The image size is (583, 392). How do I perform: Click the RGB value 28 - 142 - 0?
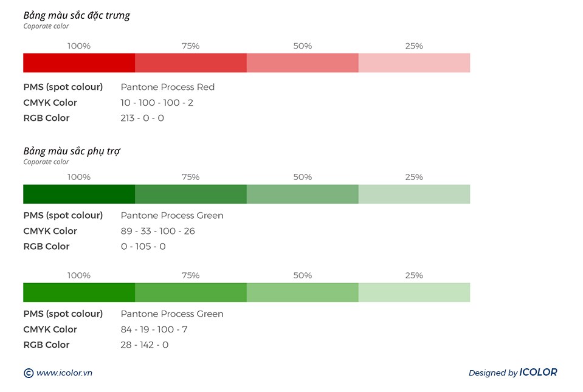[x=145, y=345]
